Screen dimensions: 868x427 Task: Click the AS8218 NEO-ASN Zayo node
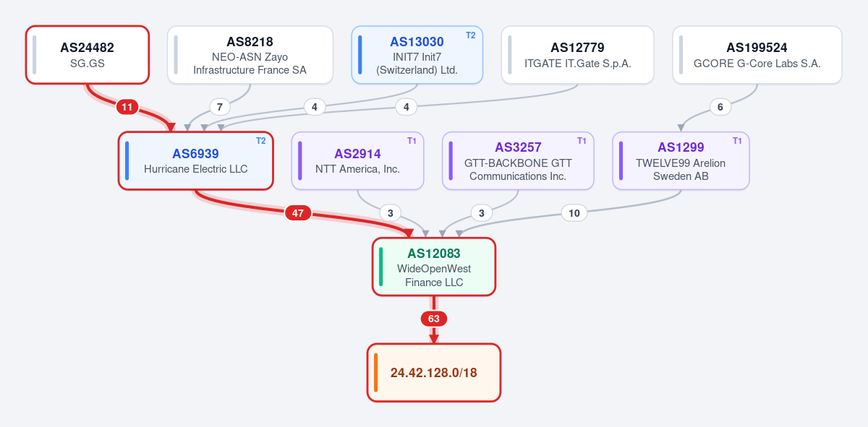coord(250,55)
